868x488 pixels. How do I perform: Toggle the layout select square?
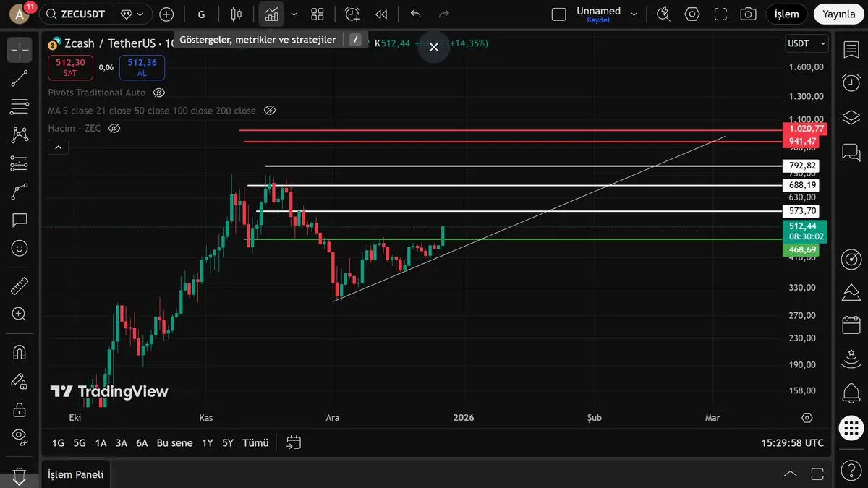click(558, 14)
